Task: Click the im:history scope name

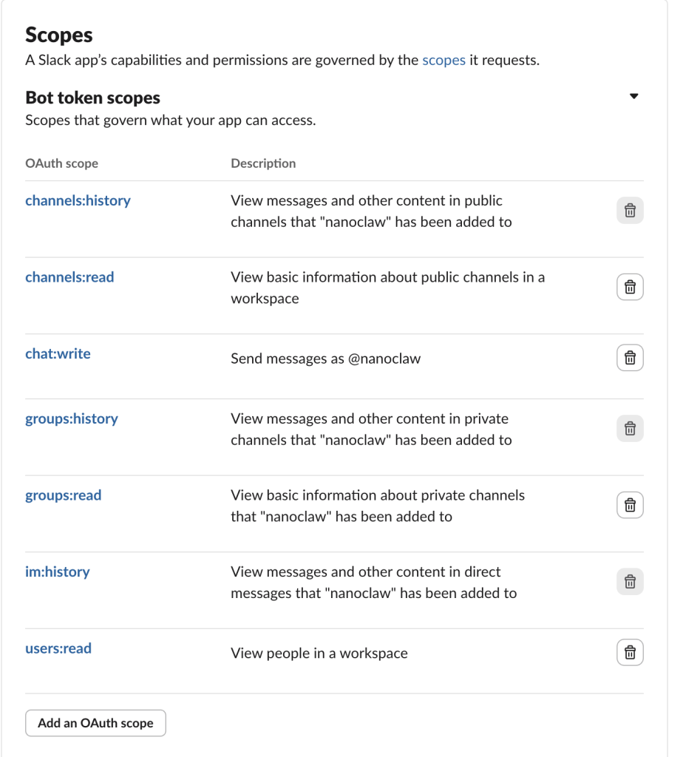Action: point(57,571)
